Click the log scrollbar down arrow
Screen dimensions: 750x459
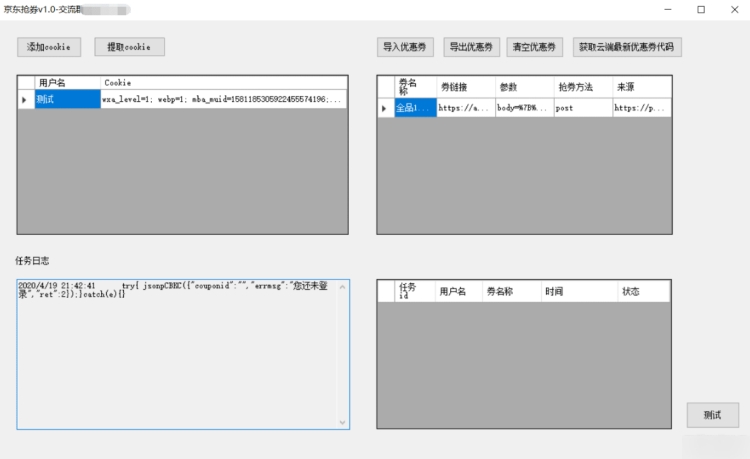(343, 422)
